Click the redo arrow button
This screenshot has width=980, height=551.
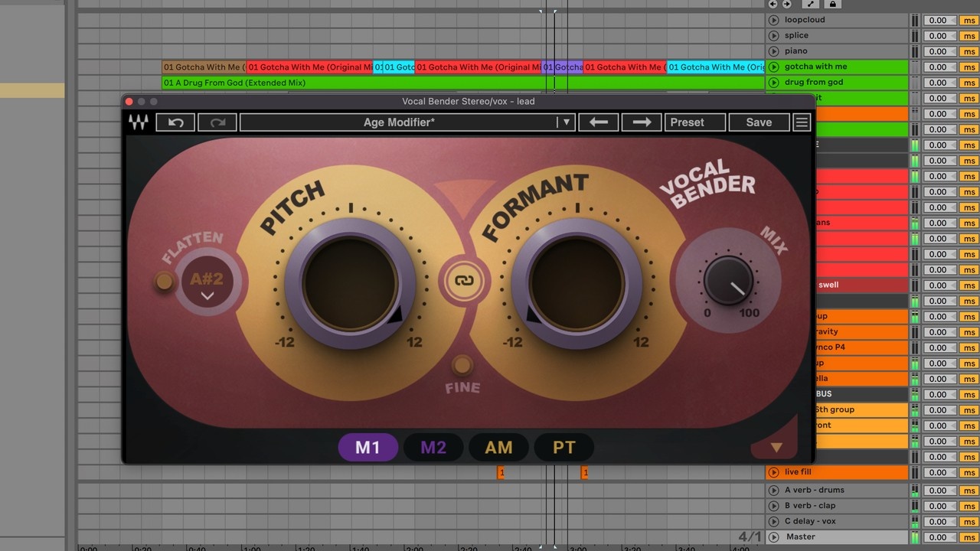(217, 122)
